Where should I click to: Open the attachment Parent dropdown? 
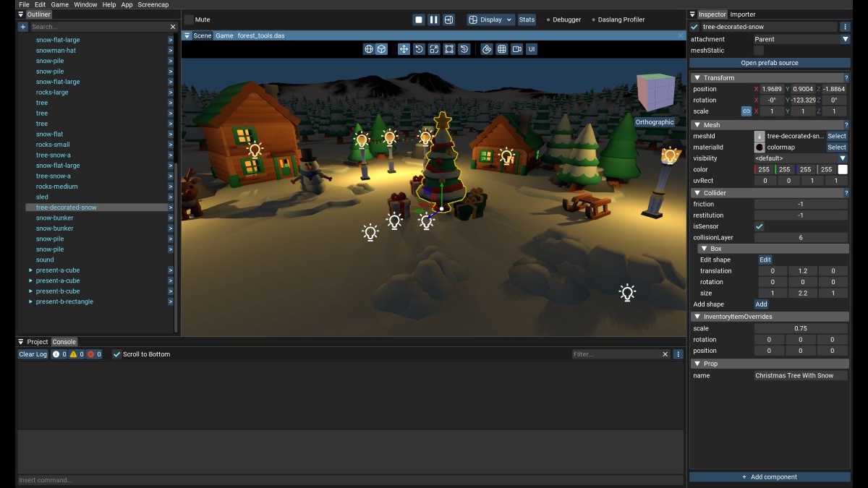pos(801,39)
